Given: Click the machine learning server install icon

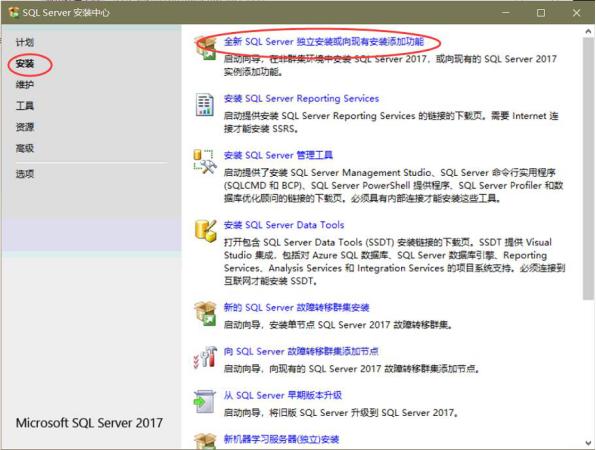Looking at the screenshot, I should coord(206,441).
